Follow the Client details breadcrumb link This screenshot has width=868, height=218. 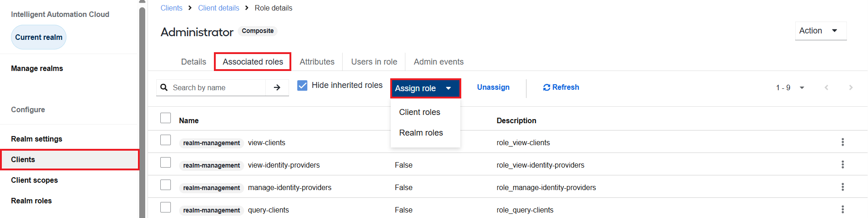tap(218, 8)
